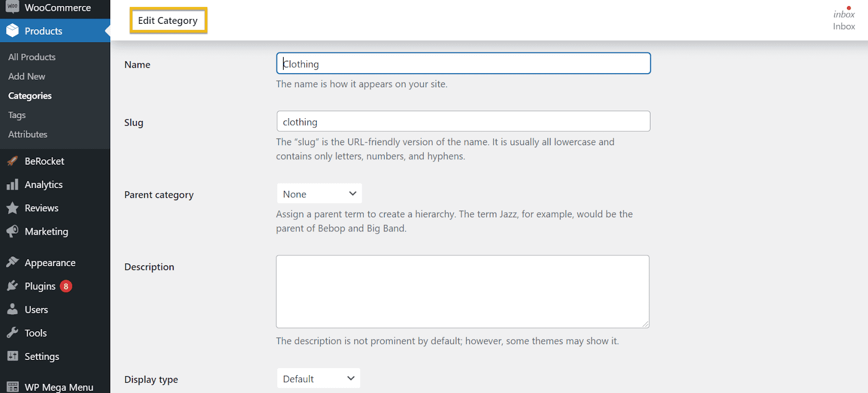
Task: Click the BeRocket rocket icon
Action: pyautogui.click(x=12, y=161)
